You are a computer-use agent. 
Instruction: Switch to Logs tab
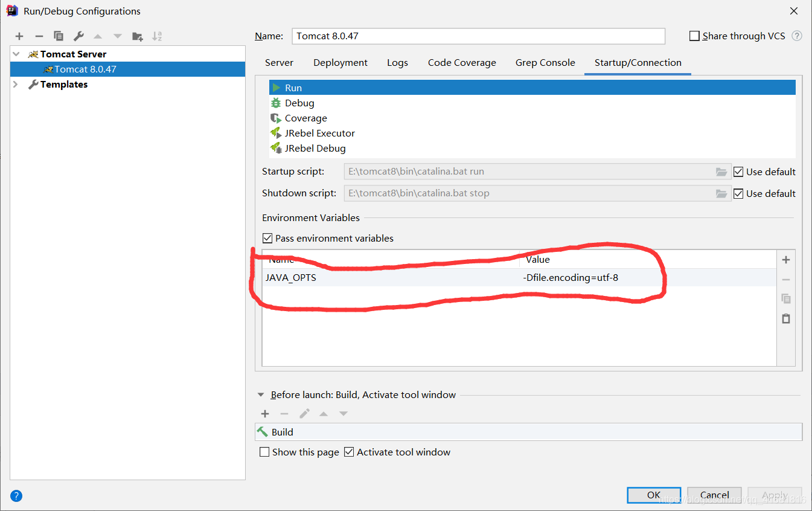tap(397, 63)
